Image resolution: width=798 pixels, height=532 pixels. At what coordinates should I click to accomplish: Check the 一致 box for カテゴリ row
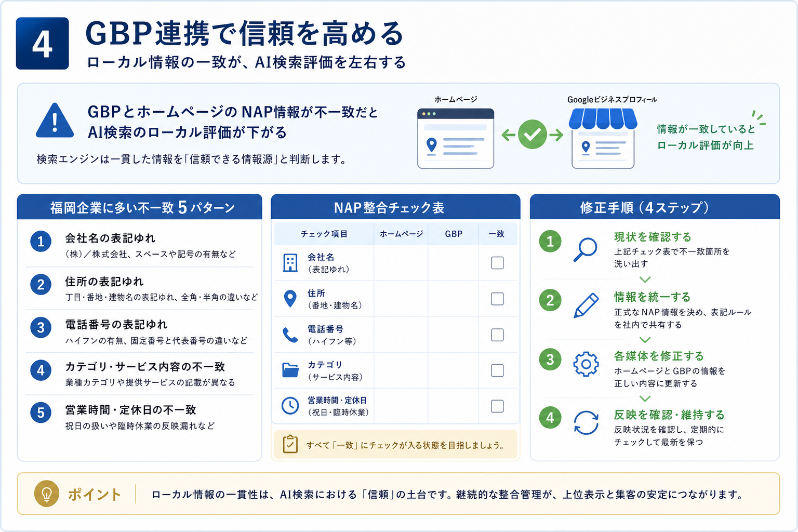click(497, 370)
